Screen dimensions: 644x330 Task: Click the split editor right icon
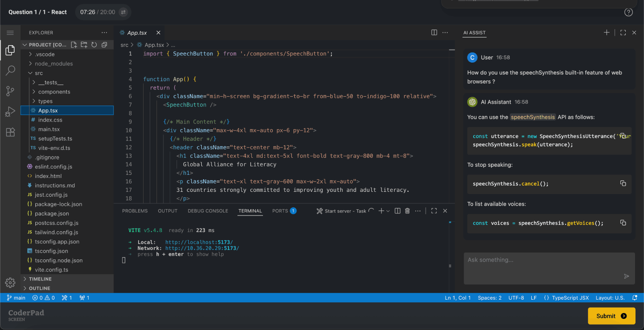pos(434,33)
